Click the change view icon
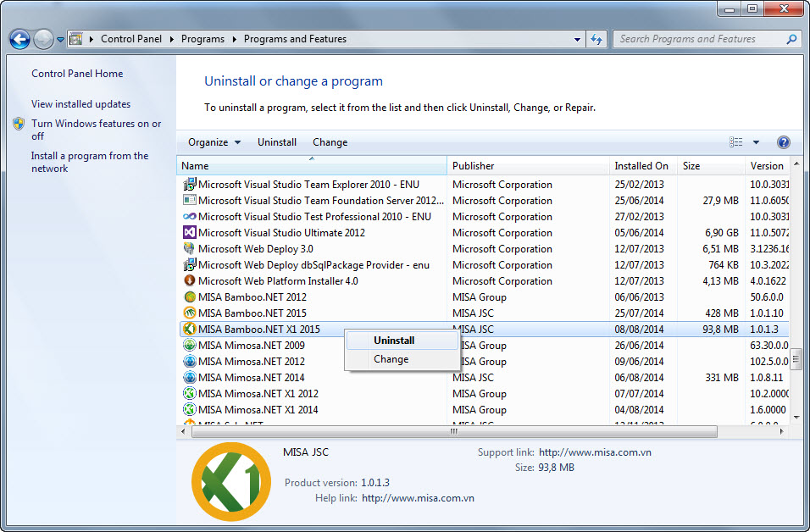This screenshot has width=810, height=532. [x=735, y=142]
